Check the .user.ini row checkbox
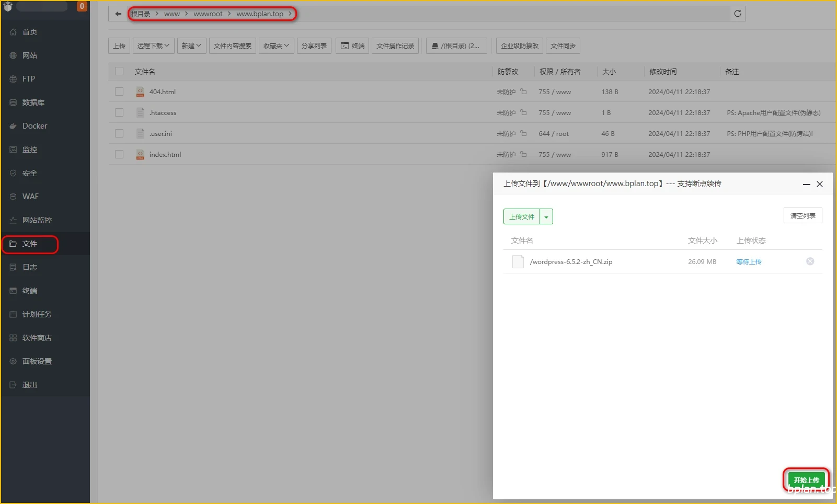This screenshot has width=837, height=504. [119, 133]
